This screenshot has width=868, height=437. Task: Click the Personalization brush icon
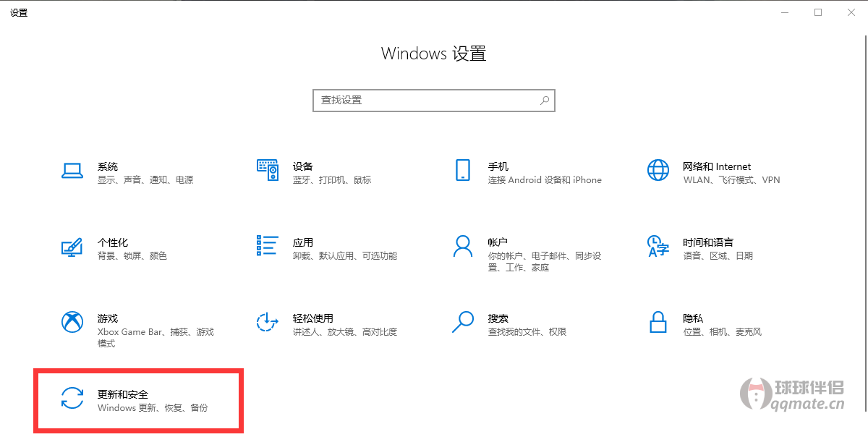pyautogui.click(x=72, y=247)
